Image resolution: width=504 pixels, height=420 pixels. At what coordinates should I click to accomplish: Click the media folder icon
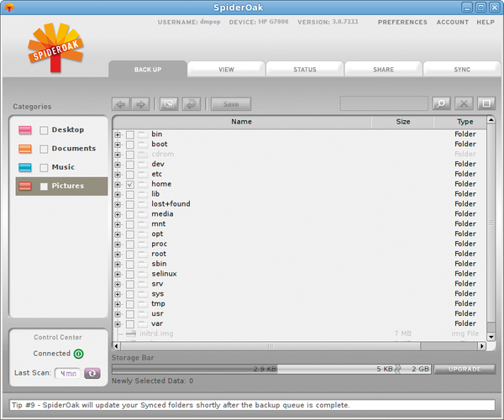point(143,214)
